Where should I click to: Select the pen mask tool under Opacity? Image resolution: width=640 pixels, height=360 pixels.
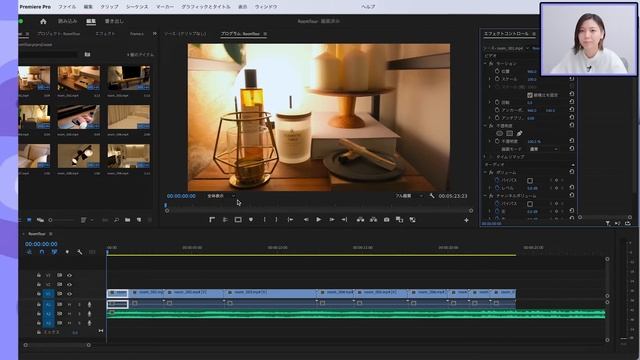pyautogui.click(x=519, y=133)
